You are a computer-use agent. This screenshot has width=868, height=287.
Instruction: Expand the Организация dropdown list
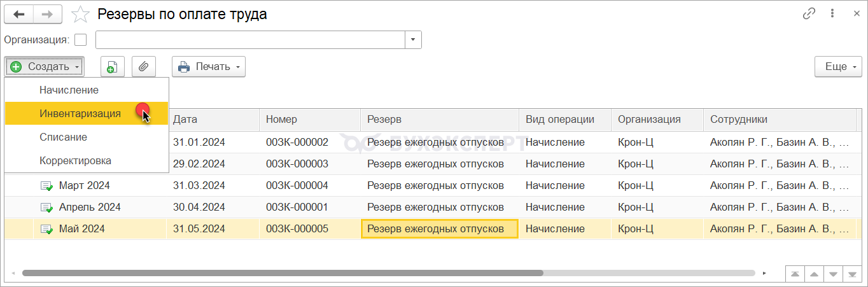[413, 40]
